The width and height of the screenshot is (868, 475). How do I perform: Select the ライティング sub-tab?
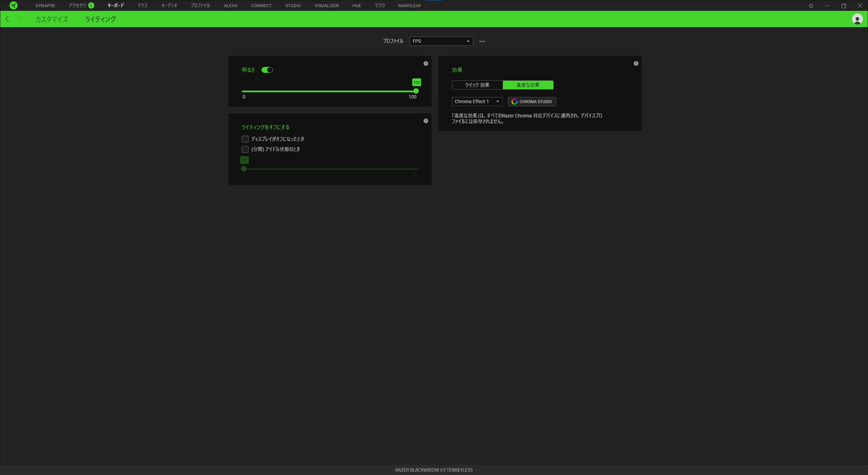100,19
